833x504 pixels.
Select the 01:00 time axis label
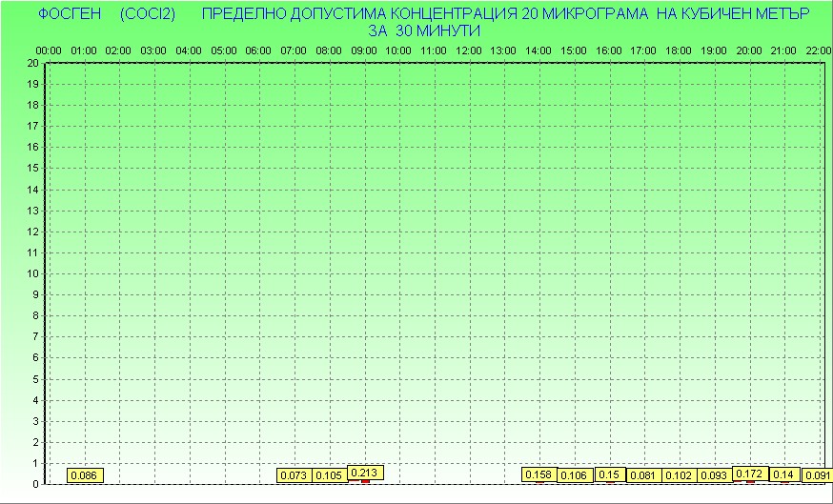pos(83,50)
